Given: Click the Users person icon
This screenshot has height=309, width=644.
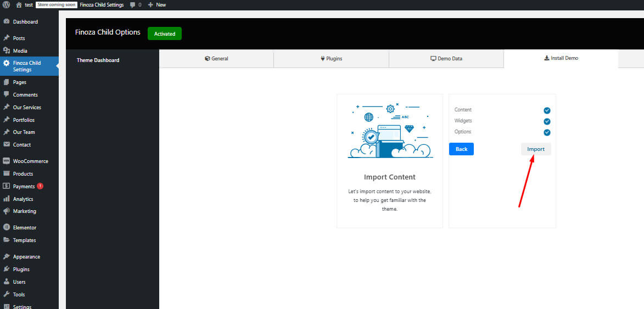Looking at the screenshot, I should (x=6, y=282).
